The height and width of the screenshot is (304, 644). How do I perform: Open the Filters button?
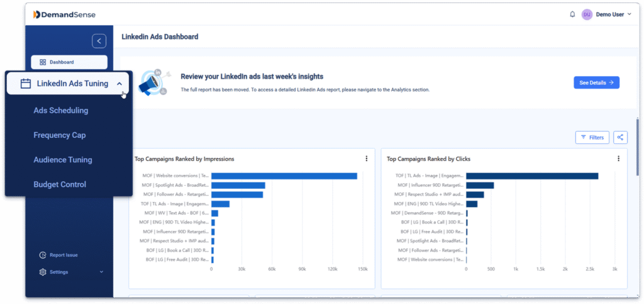point(592,138)
